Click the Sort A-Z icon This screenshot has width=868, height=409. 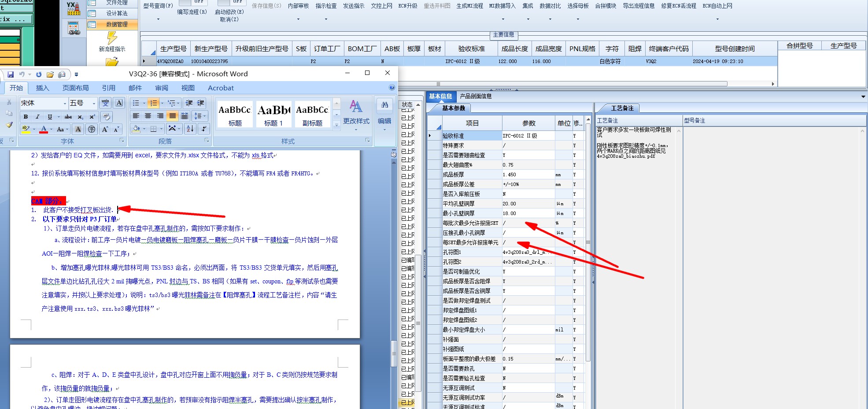pos(190,129)
